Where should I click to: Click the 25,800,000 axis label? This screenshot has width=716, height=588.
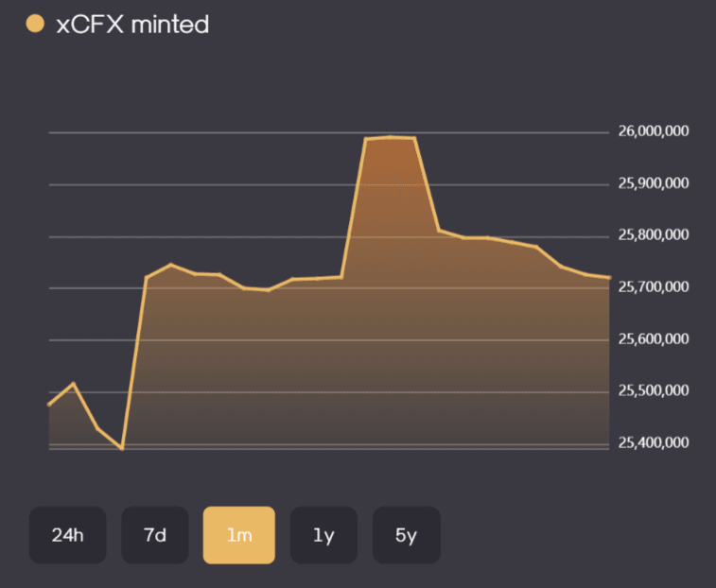click(x=654, y=234)
